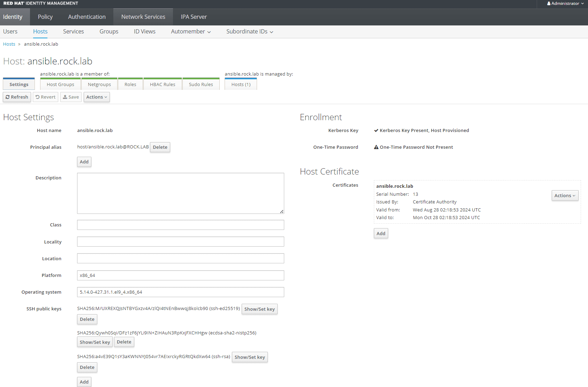Go to the Services sub-tab

tap(74, 31)
